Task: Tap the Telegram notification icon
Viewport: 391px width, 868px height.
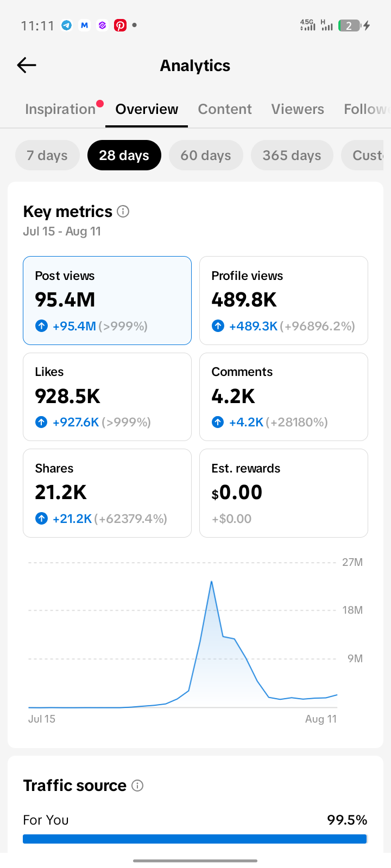Action: 67,25
